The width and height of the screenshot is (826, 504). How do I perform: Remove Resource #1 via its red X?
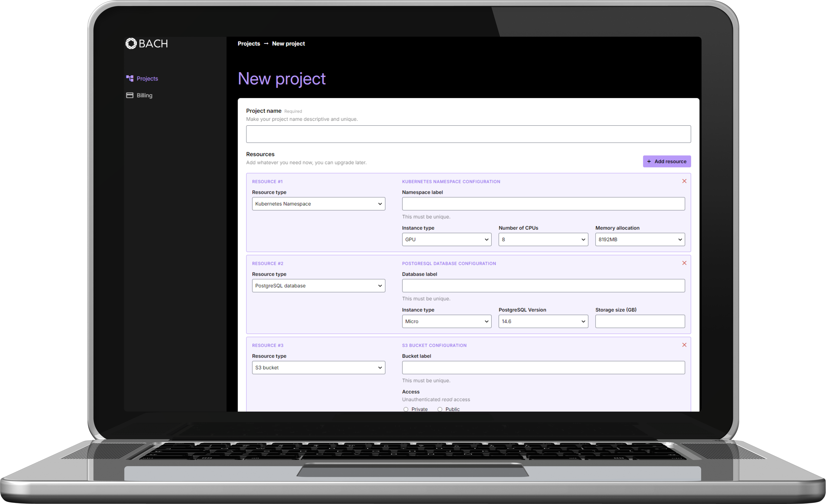[x=684, y=181]
